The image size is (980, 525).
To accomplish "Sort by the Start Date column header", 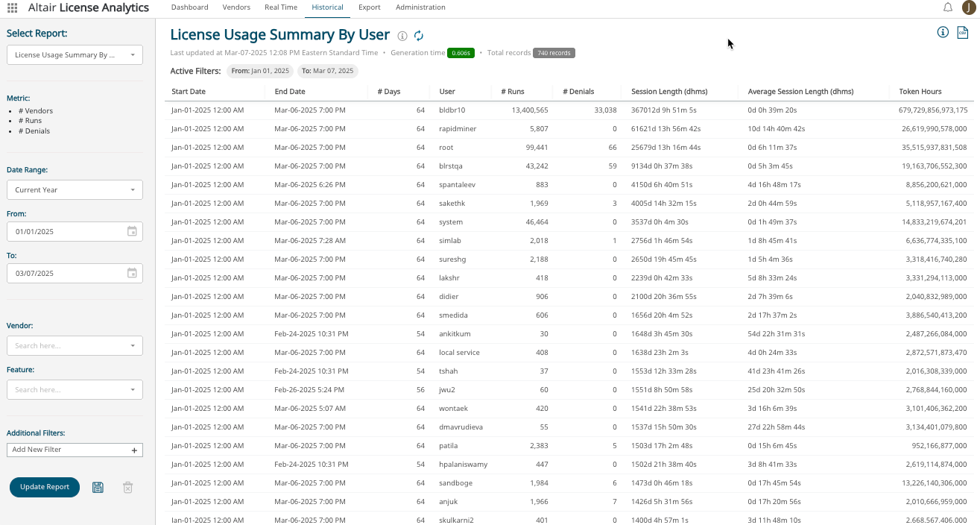I will point(189,92).
